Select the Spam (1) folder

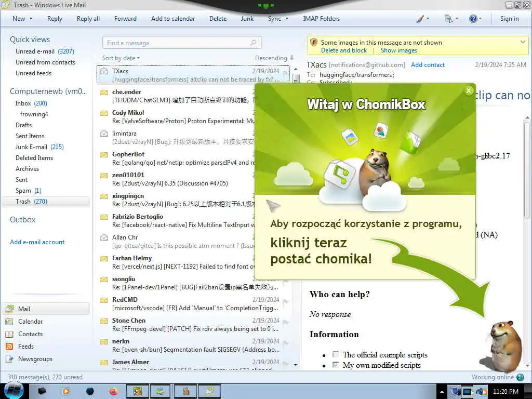[29, 191]
